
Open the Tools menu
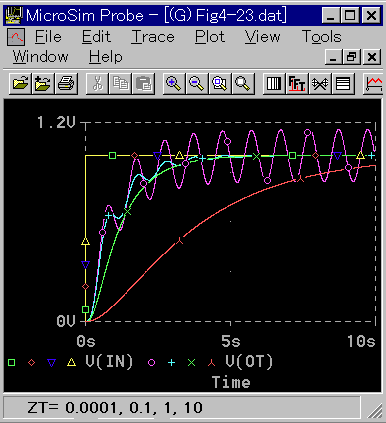tap(322, 37)
